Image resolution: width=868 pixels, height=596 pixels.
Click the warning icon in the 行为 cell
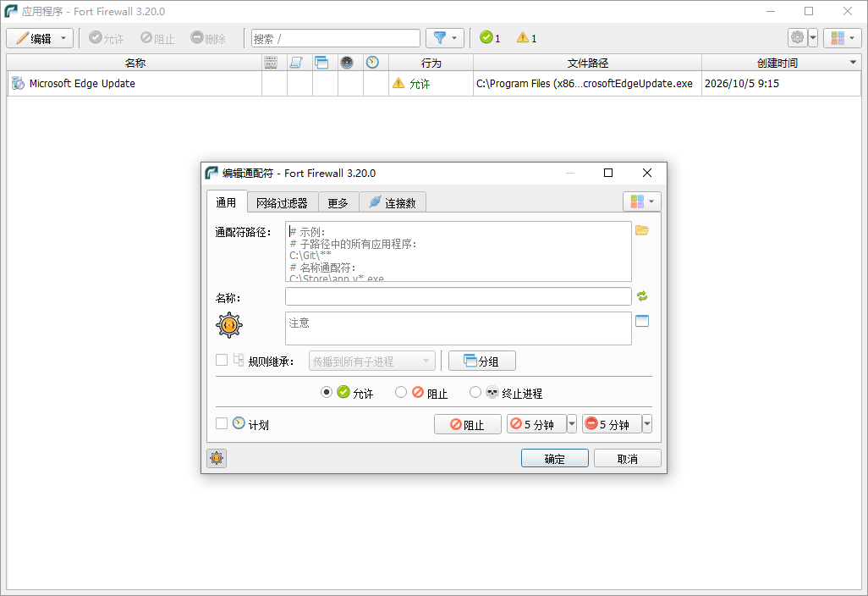click(398, 83)
